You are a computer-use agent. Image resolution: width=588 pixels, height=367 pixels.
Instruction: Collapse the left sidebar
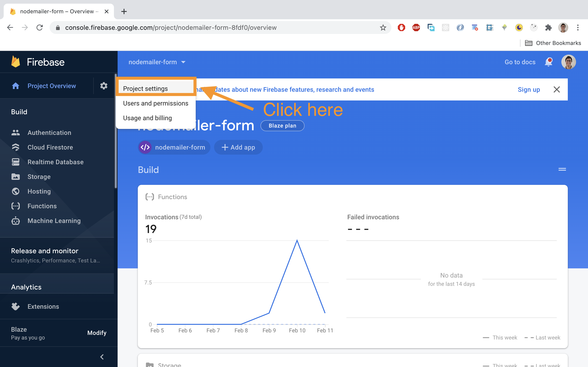(102, 357)
